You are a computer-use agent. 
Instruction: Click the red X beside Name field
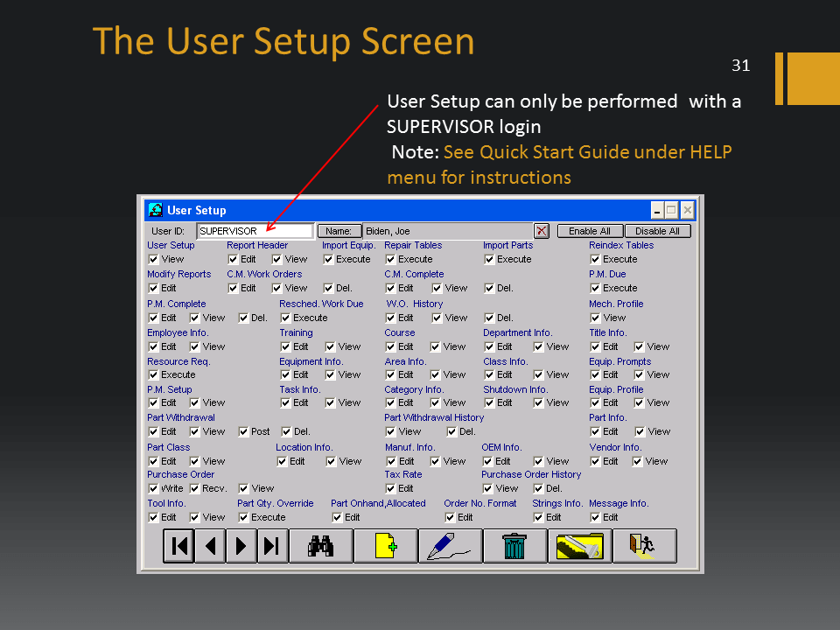[542, 231]
